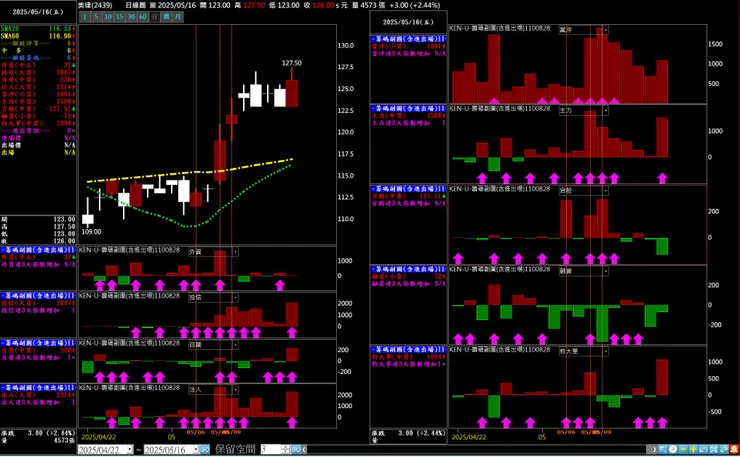740x457 pixels.
Task: Click the SMA20 indicator row
Action: 38,29
